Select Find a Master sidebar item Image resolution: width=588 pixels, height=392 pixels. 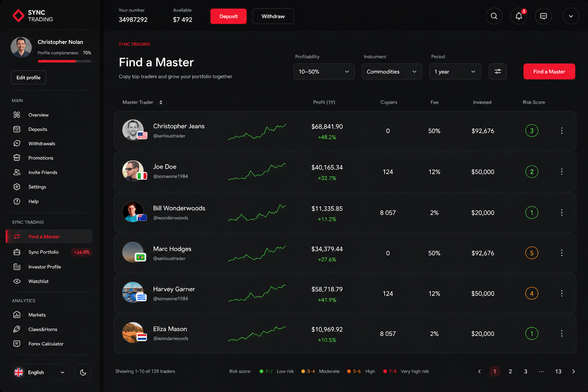[49, 237]
